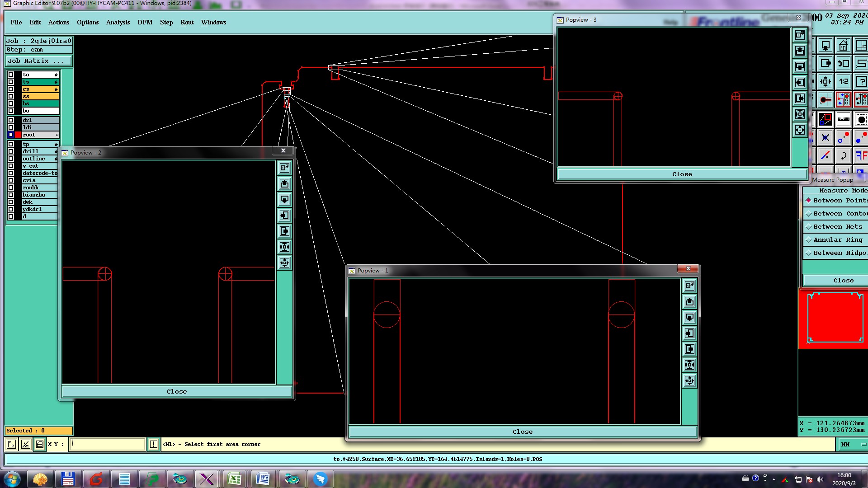Click zoom-to-fit icon in Popview 1 toolbar
Image resolution: width=868 pixels, height=488 pixels.
pyautogui.click(x=689, y=365)
